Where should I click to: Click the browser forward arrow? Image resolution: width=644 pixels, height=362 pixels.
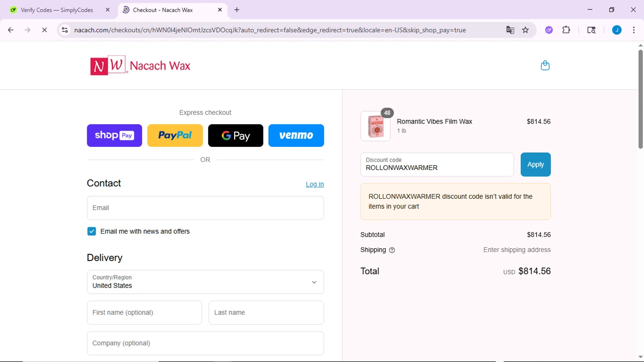pos(27,30)
